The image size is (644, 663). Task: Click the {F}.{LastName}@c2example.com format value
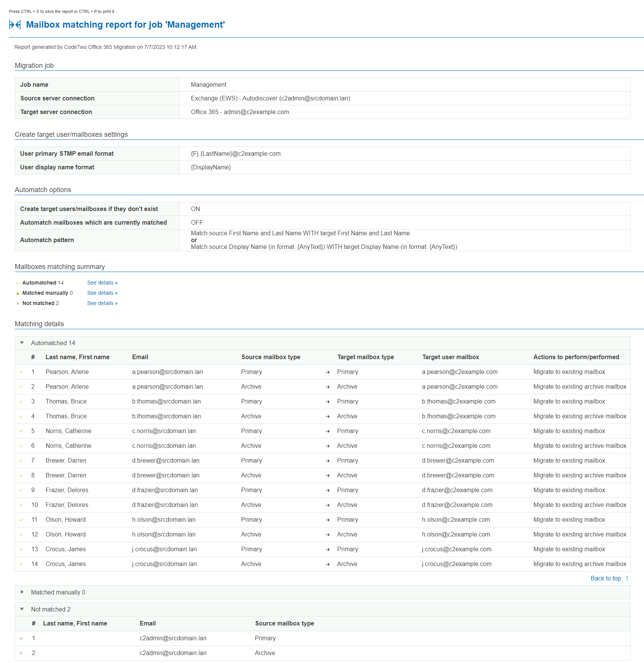pos(236,154)
